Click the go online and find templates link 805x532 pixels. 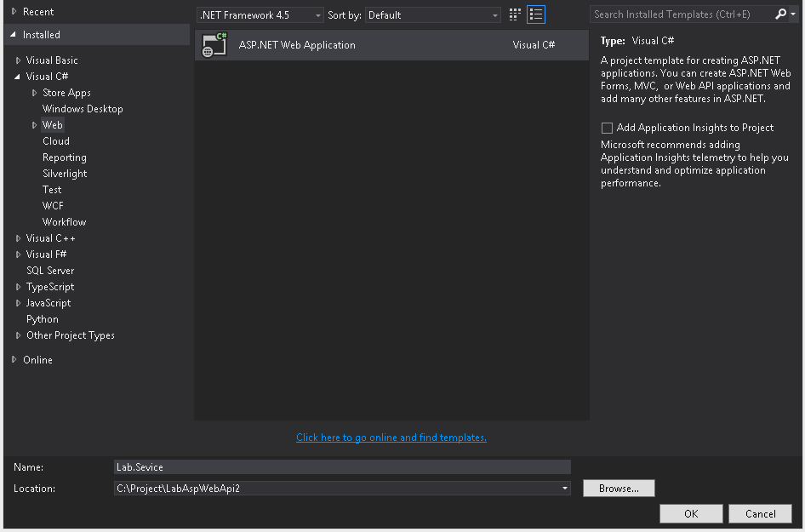pyautogui.click(x=391, y=438)
